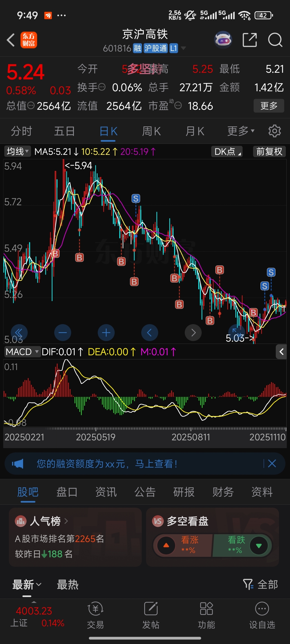290x644 pixels.
Task: Select 日K tab
Action: point(108,131)
